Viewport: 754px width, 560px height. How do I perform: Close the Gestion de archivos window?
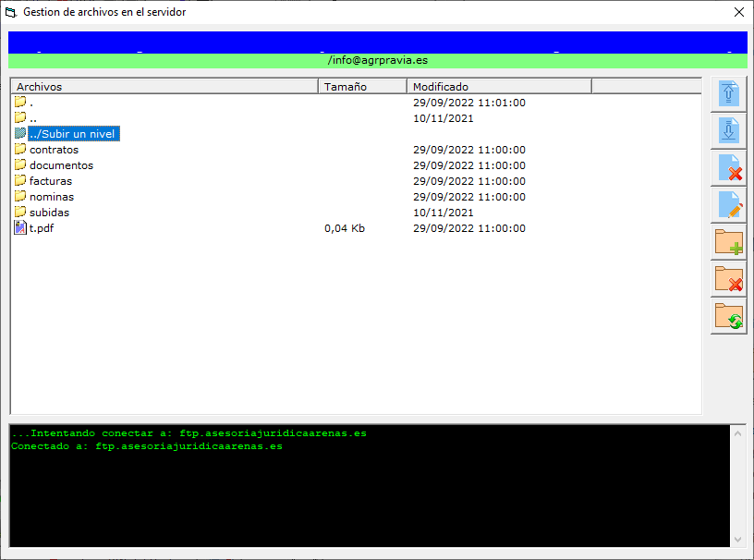pyautogui.click(x=738, y=12)
